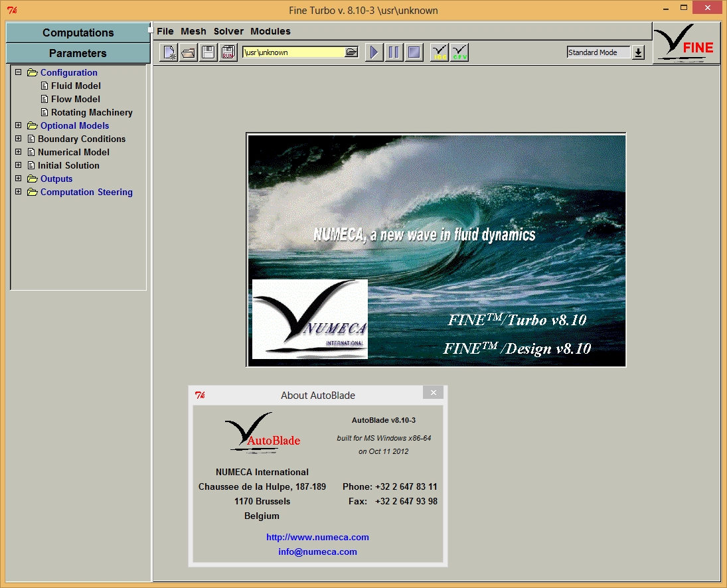Click the Save Project floppy icon

pos(208,52)
